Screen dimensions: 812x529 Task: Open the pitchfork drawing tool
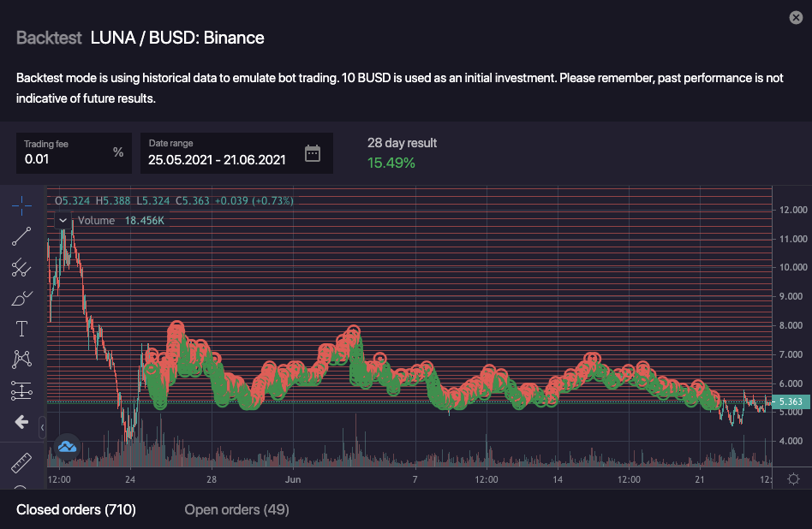tap(21, 268)
